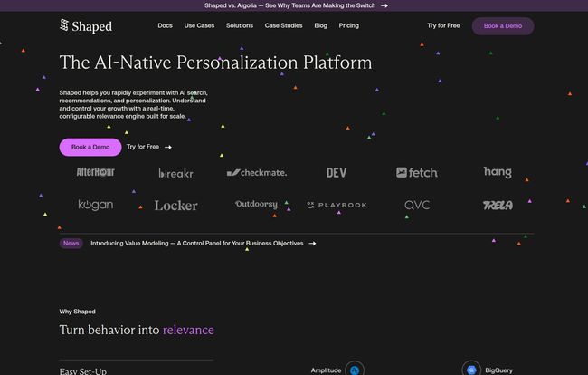Click the QVC logo

(417, 205)
